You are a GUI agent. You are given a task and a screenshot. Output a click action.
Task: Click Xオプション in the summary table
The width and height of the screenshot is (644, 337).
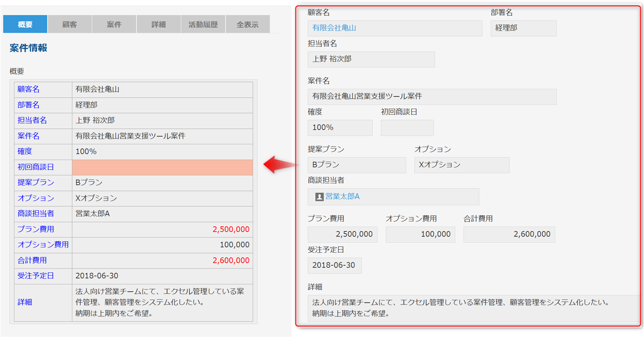96,198
